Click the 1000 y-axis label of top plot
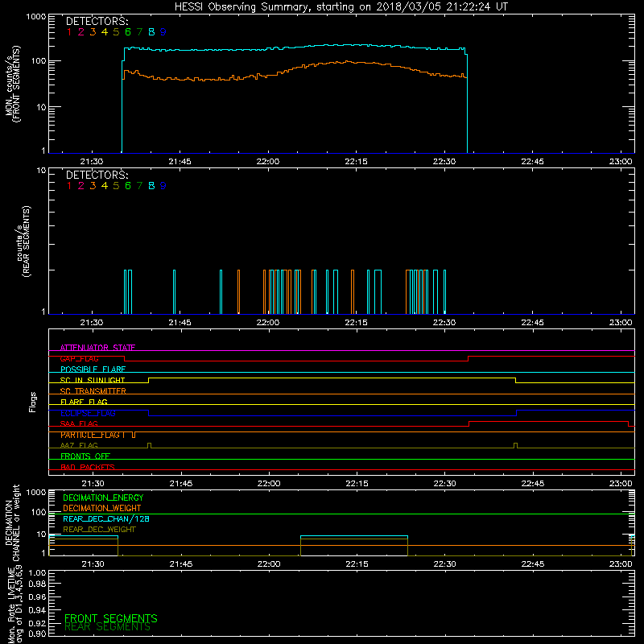 coord(36,17)
